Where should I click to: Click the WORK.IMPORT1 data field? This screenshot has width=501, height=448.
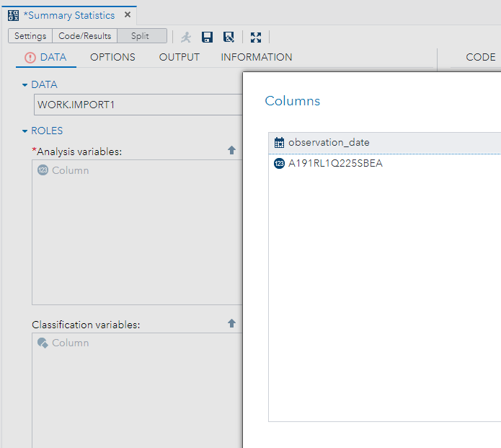pyautogui.click(x=137, y=105)
